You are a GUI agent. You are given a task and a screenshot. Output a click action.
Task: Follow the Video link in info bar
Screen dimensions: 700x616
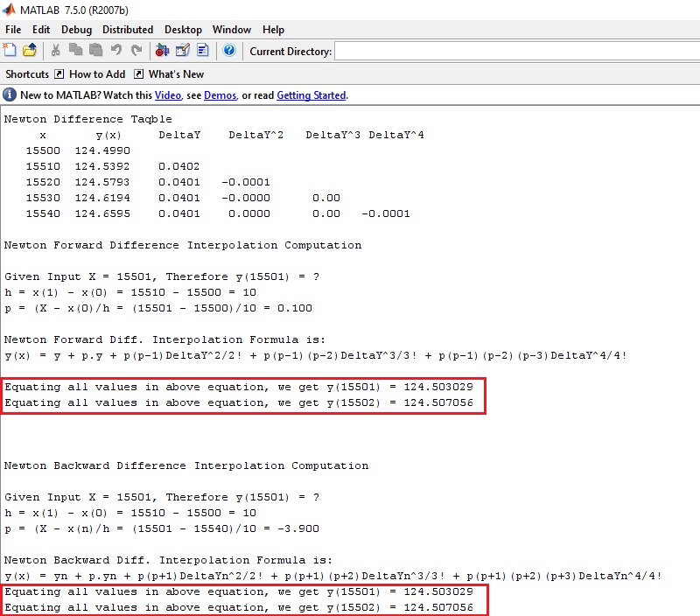pyautogui.click(x=168, y=95)
